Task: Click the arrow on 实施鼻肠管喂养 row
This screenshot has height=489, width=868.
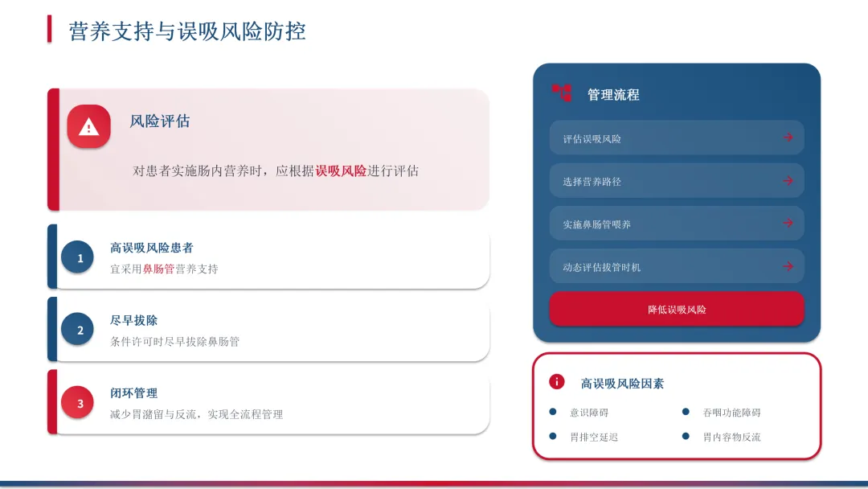Action: click(x=788, y=223)
